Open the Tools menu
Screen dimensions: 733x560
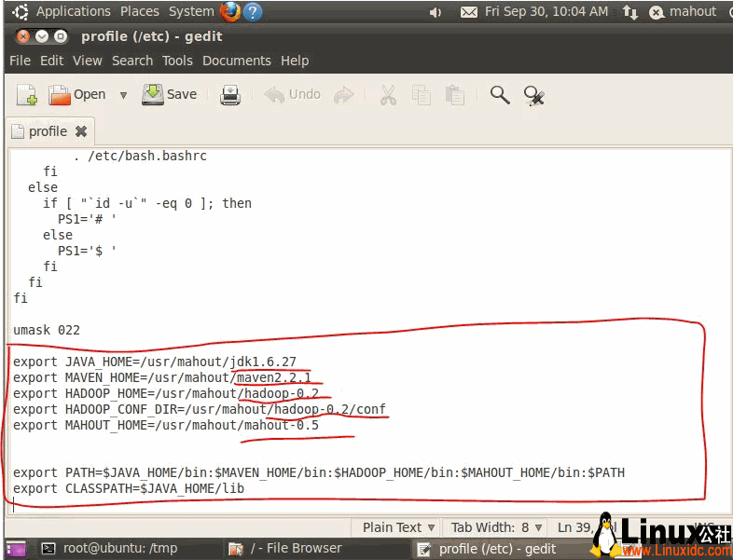tap(177, 61)
